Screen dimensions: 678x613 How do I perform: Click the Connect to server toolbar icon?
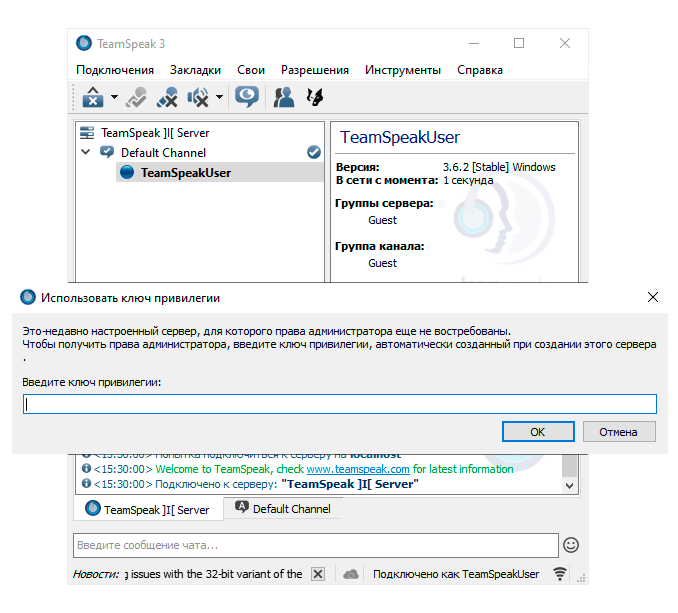click(93, 97)
